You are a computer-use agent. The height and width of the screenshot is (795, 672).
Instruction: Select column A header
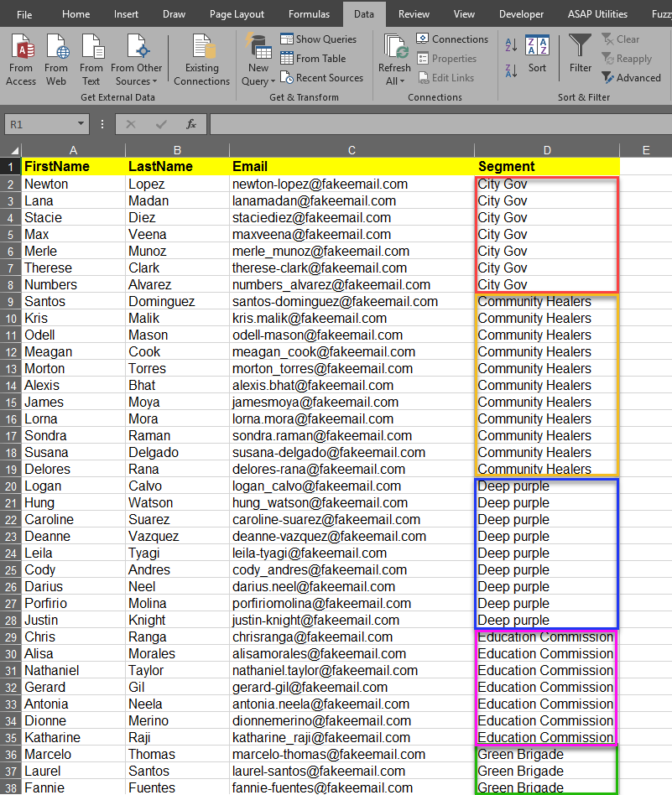[x=73, y=150]
